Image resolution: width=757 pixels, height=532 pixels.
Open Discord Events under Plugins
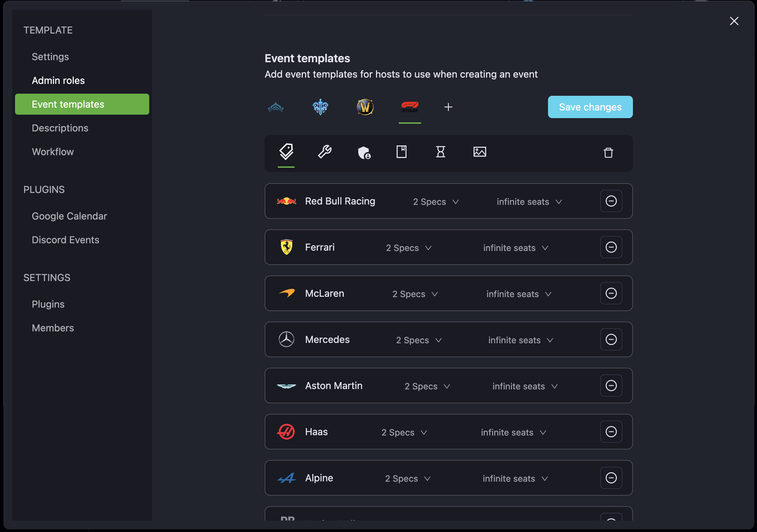click(65, 240)
